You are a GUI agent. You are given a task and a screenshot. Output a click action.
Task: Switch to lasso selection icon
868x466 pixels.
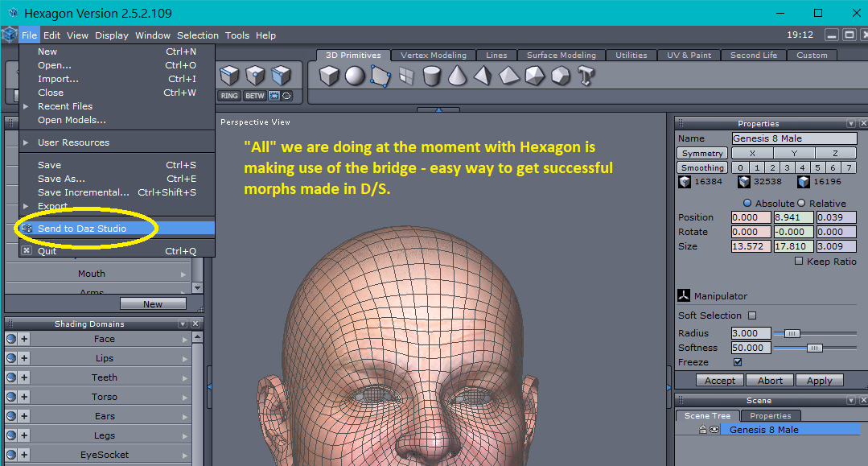point(286,96)
